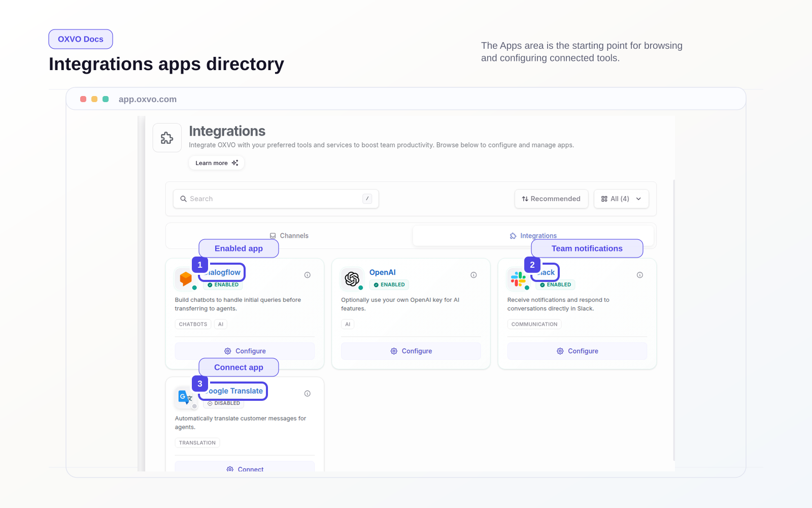Show info for the OpenAI card

[473, 275]
